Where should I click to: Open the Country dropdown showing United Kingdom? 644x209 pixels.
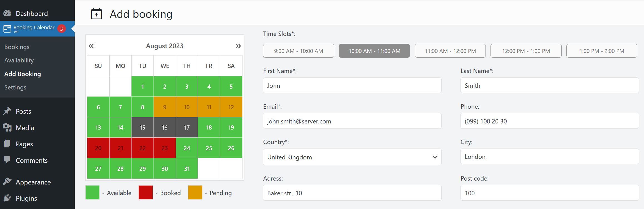pyautogui.click(x=352, y=157)
